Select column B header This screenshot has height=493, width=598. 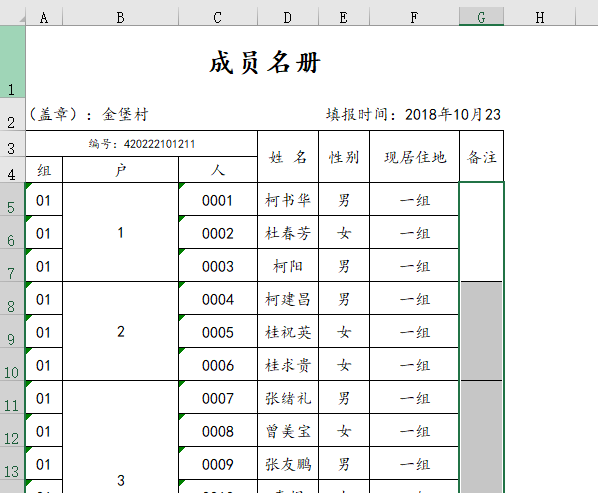tap(121, 18)
